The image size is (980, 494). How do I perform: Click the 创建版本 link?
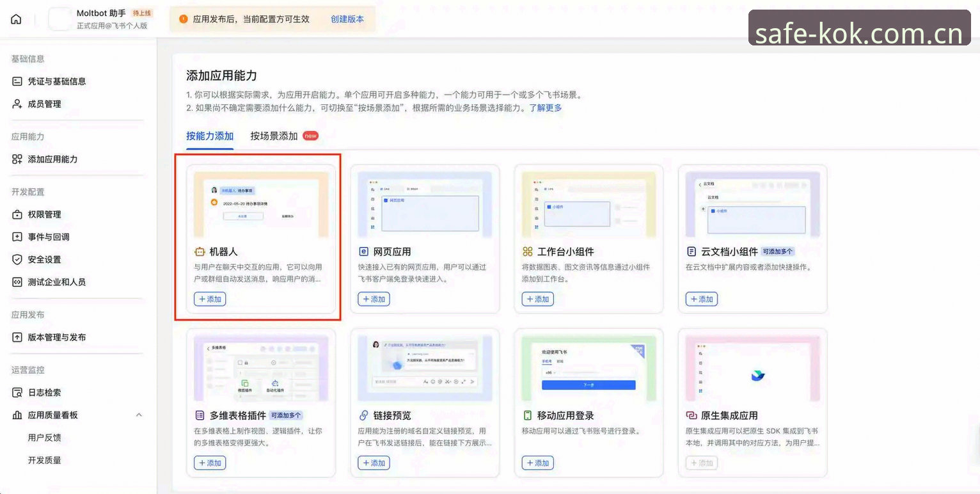point(347,19)
